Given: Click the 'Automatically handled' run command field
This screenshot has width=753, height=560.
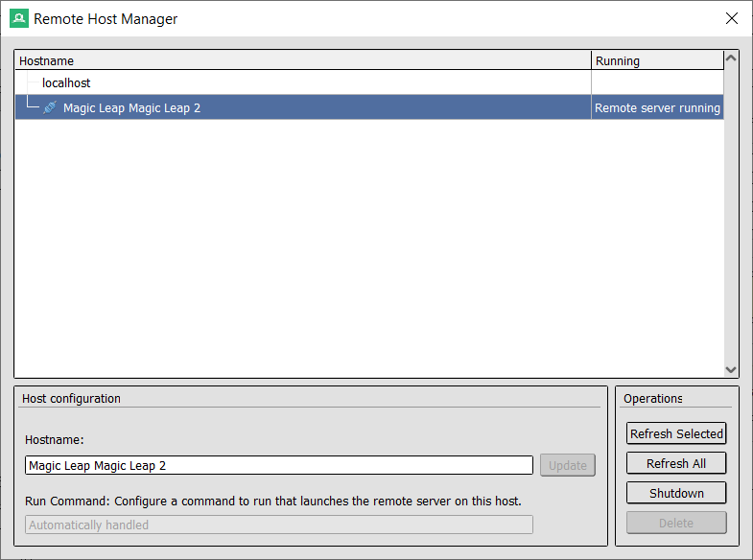Looking at the screenshot, I should (x=278, y=525).
